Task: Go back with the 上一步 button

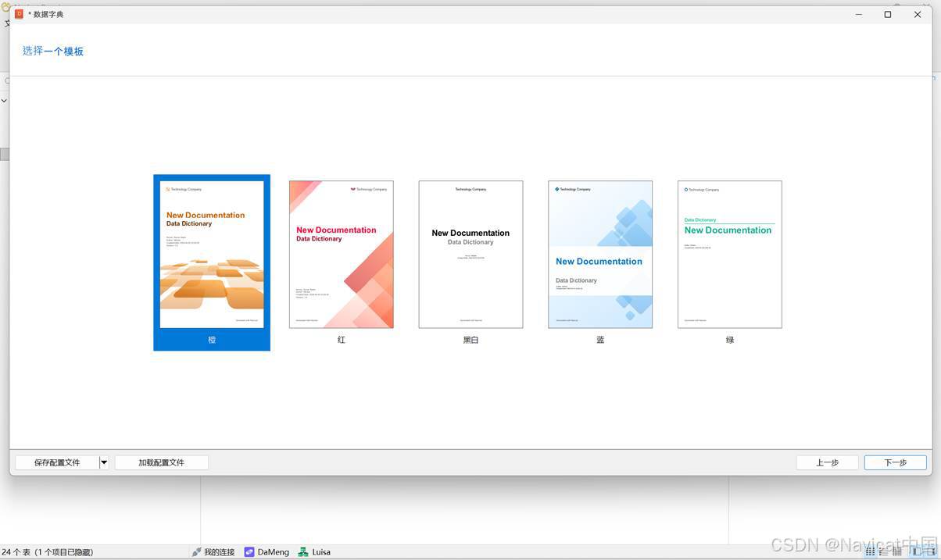Action: coord(828,462)
